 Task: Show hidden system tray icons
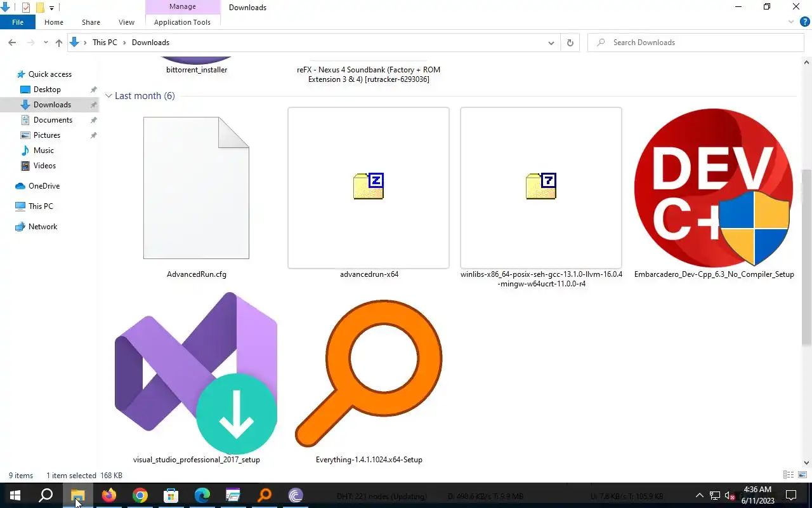pyautogui.click(x=700, y=495)
